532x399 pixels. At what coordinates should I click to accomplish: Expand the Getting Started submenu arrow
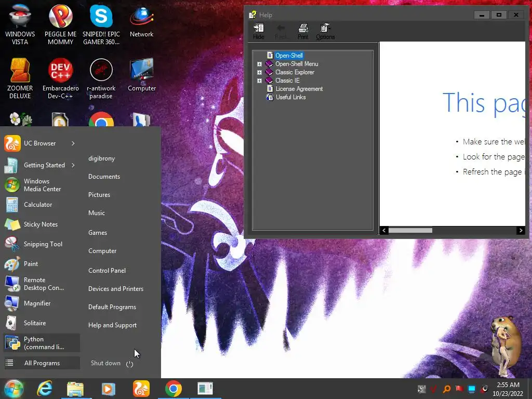(73, 165)
